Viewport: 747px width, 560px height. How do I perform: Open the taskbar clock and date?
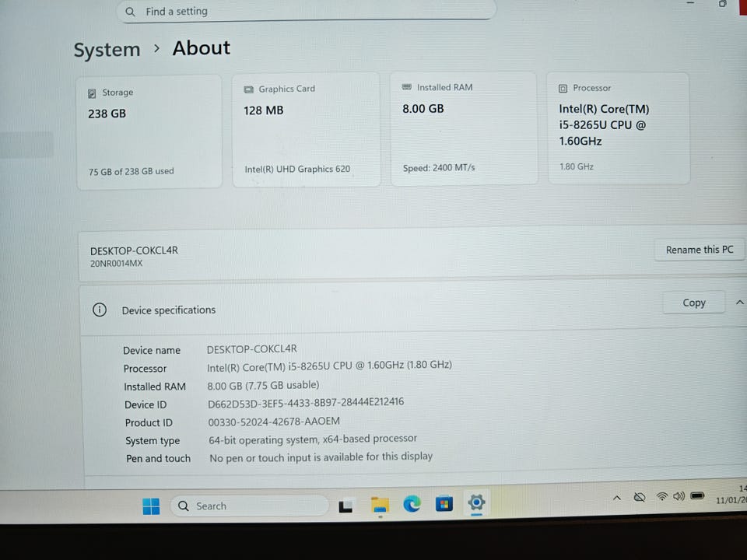732,495
